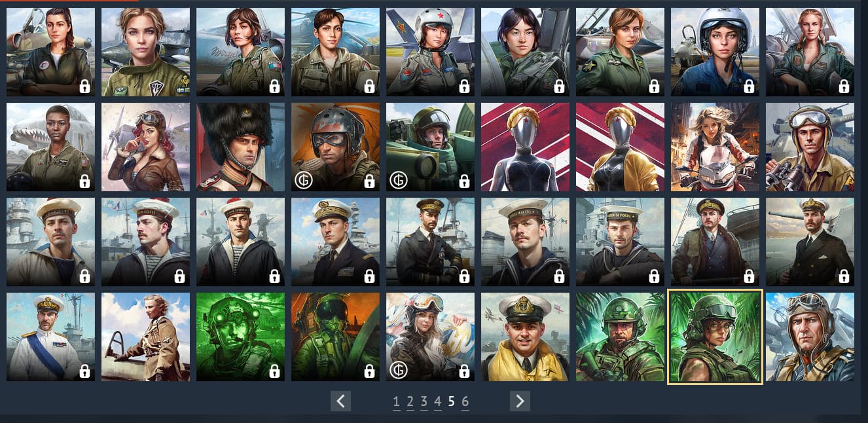This screenshot has width=868, height=423.
Task: Pick the admiral in white uniform avatar
Action: pos(50,337)
